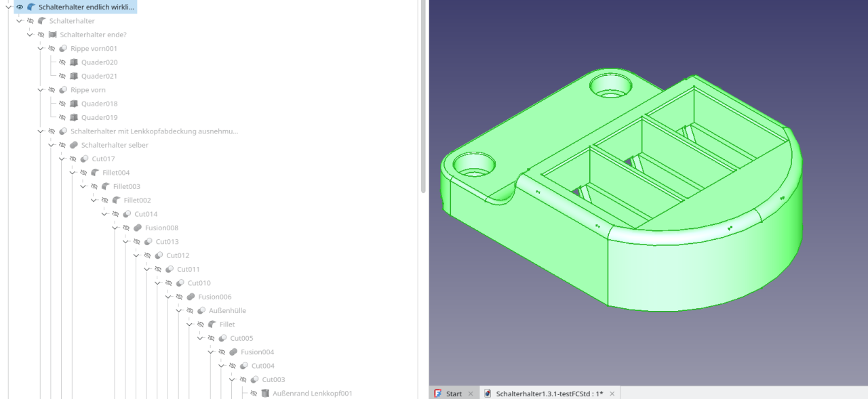The height and width of the screenshot is (399, 868).
Task: Click the left countersunk hole on the model
Action: point(473,163)
